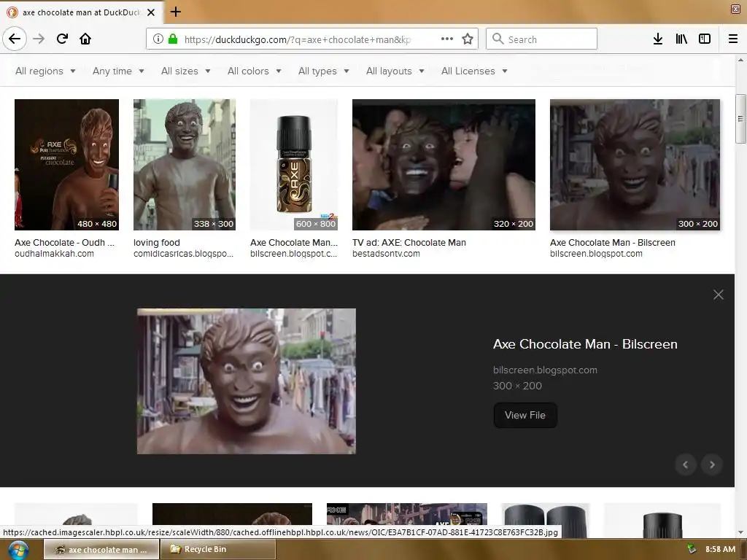
Task: Switch to axe chocolate man taskbar button
Action: click(101, 550)
